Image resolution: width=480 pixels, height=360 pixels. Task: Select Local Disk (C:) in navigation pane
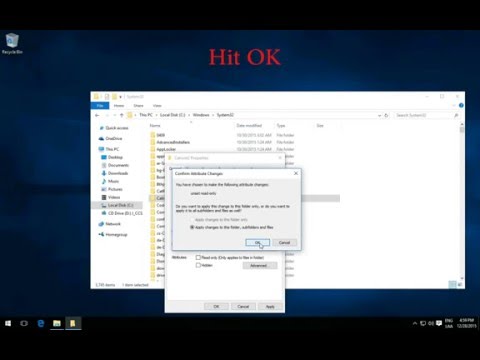coord(120,205)
